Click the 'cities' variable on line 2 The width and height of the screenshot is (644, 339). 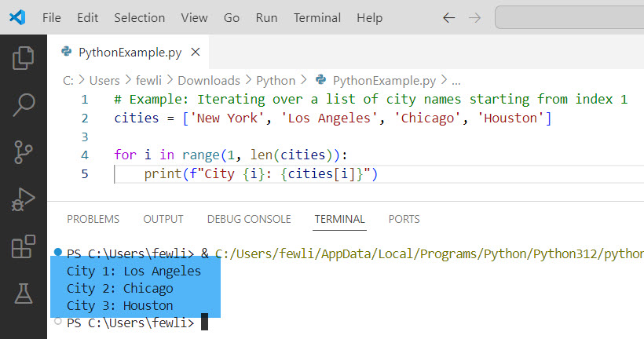(137, 118)
